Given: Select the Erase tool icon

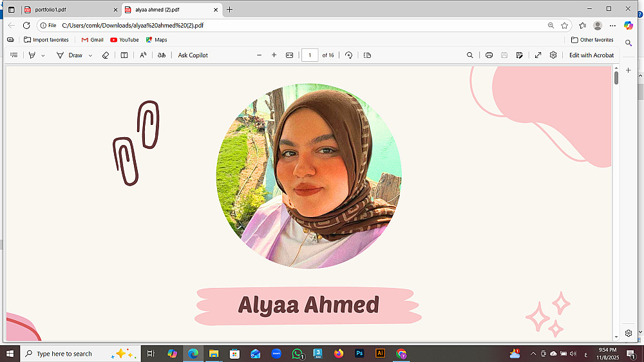Looking at the screenshot, I should 106,55.
